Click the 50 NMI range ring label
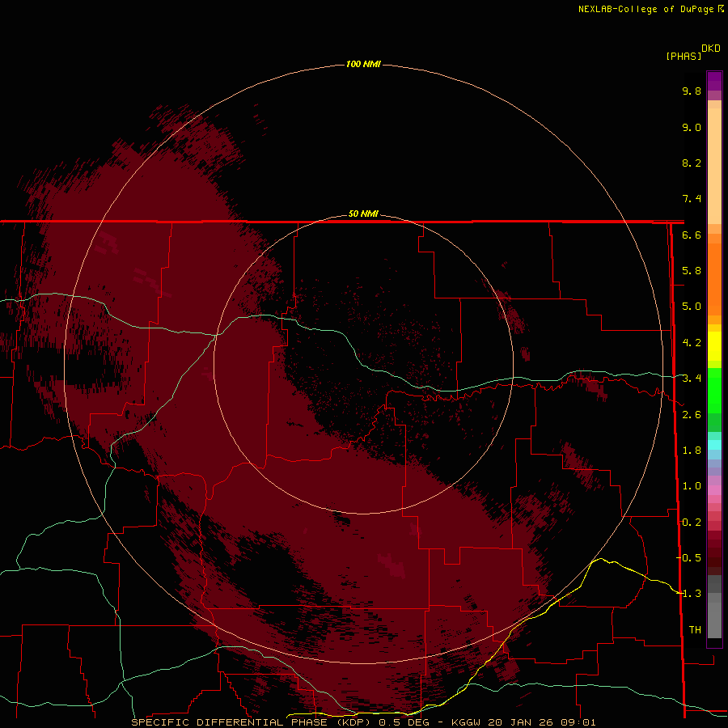Viewport: 728px width, 728px height. click(363, 214)
